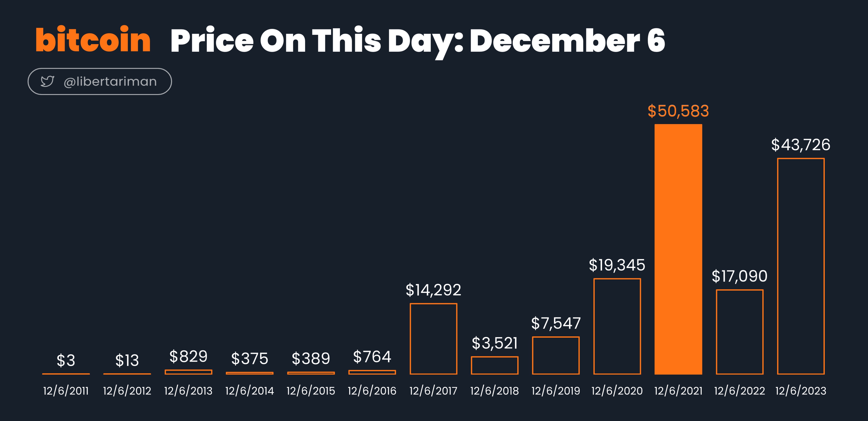
Task: Select the 12/6/2017 bar
Action: tap(433, 339)
